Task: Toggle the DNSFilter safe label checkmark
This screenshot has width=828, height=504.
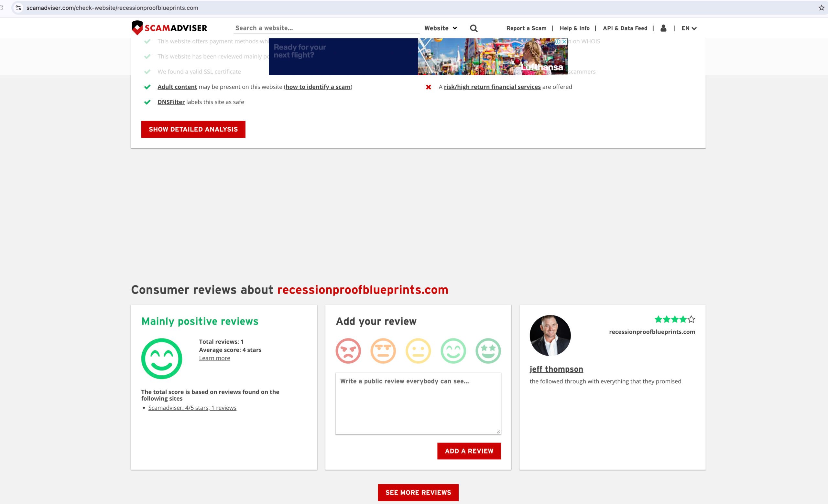Action: 147,102
